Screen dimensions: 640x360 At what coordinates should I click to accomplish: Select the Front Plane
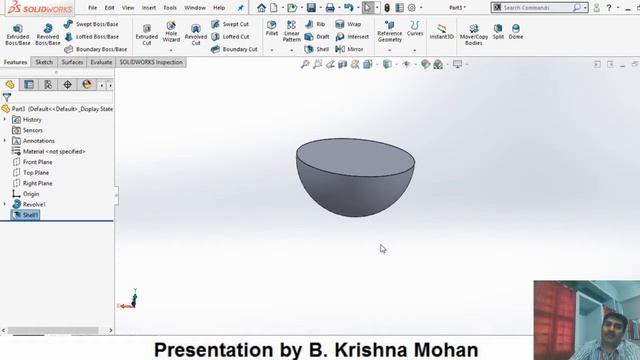pos(32,162)
